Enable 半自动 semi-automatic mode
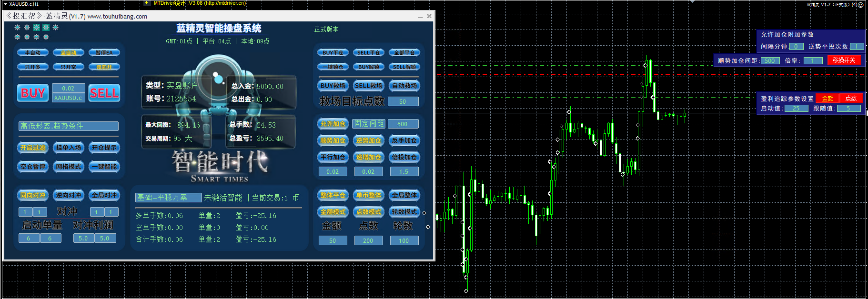Viewport: 868px width, 299px height. click(x=33, y=53)
